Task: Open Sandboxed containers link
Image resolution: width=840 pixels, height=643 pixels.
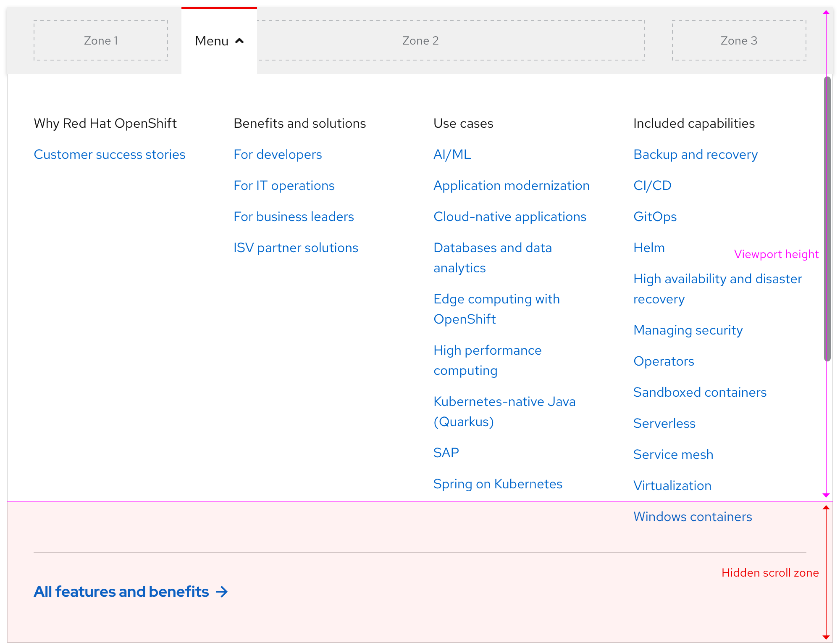Action: (x=700, y=392)
